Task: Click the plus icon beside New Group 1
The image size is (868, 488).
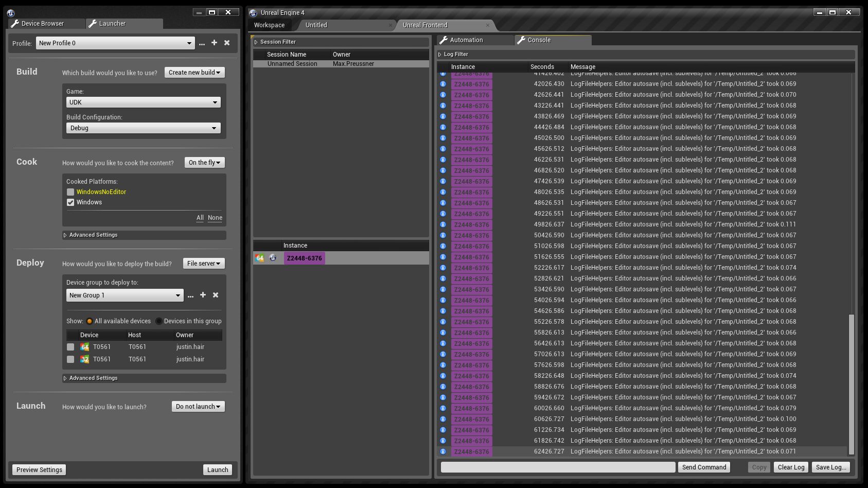Action: click(x=203, y=295)
